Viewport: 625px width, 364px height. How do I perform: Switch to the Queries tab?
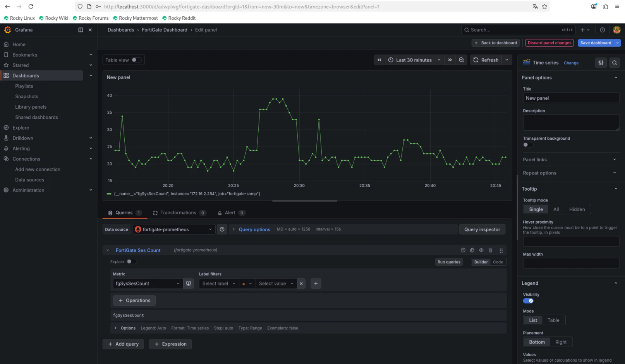coord(125,213)
